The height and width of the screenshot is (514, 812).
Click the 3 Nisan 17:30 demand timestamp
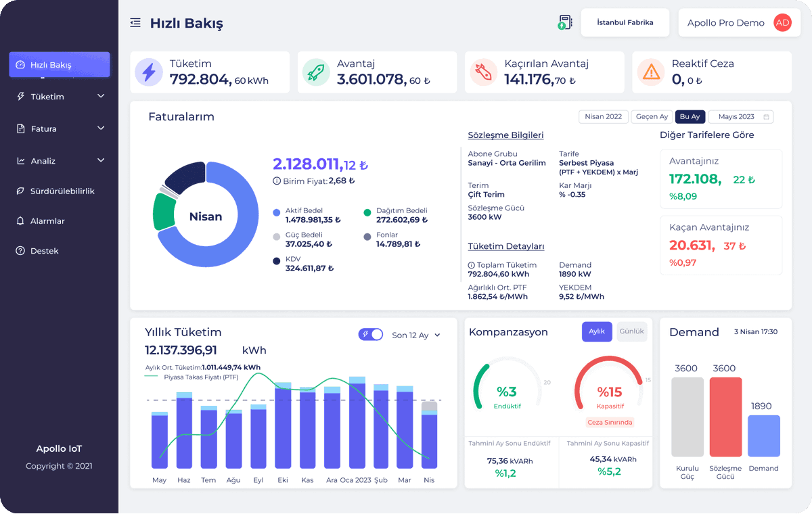point(756,332)
